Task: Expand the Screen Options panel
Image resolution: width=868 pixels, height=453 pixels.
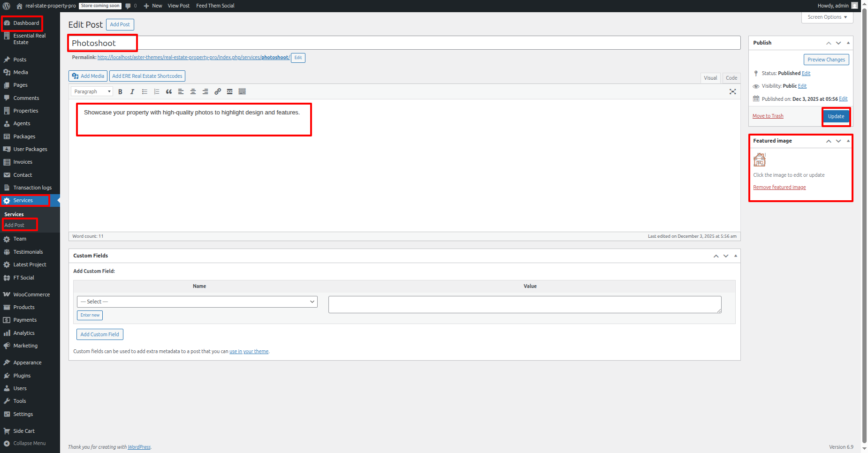Action: (827, 17)
